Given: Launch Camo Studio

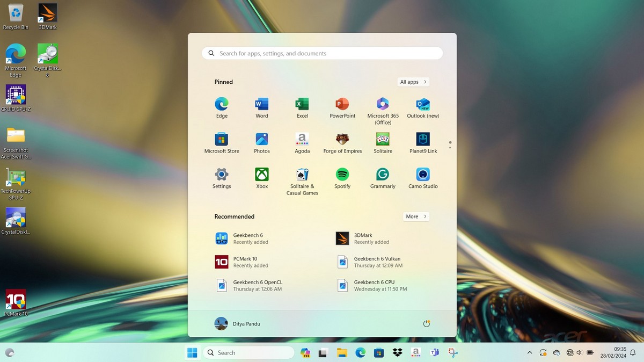Looking at the screenshot, I should click(423, 179).
